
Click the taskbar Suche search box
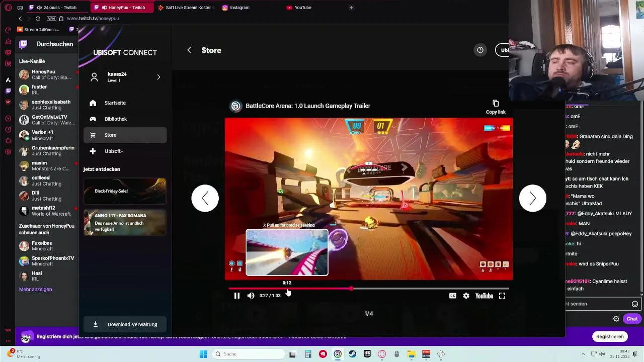248,354
